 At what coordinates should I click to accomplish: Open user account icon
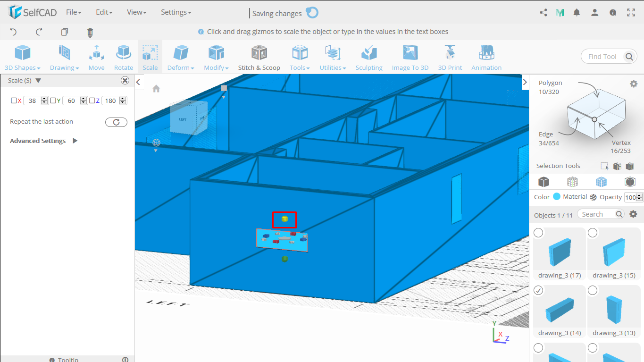click(x=595, y=13)
